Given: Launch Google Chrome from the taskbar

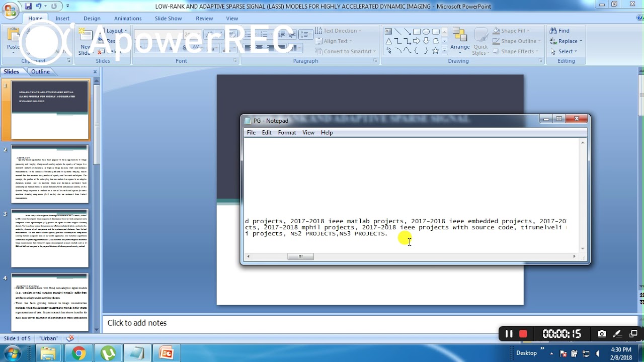Looking at the screenshot, I should (x=78, y=353).
